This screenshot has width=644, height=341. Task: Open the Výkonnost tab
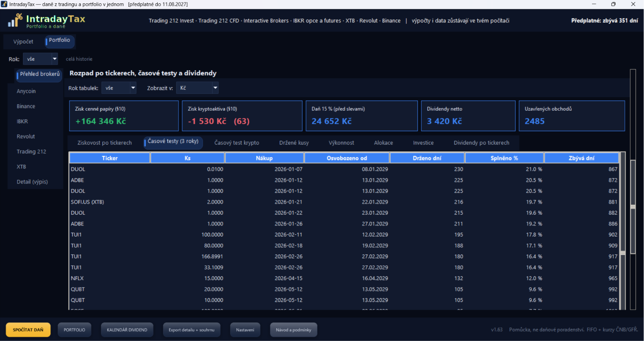[x=341, y=143]
